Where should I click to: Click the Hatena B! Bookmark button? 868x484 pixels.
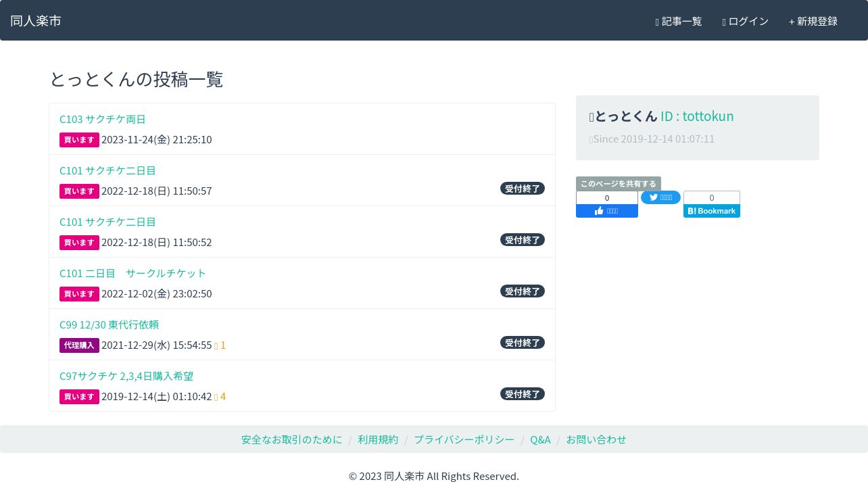[x=712, y=211]
